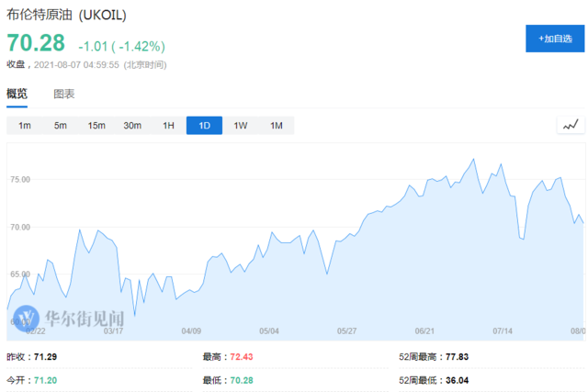Select the 1D timeframe
This screenshot has height=392, width=588.
coord(204,126)
